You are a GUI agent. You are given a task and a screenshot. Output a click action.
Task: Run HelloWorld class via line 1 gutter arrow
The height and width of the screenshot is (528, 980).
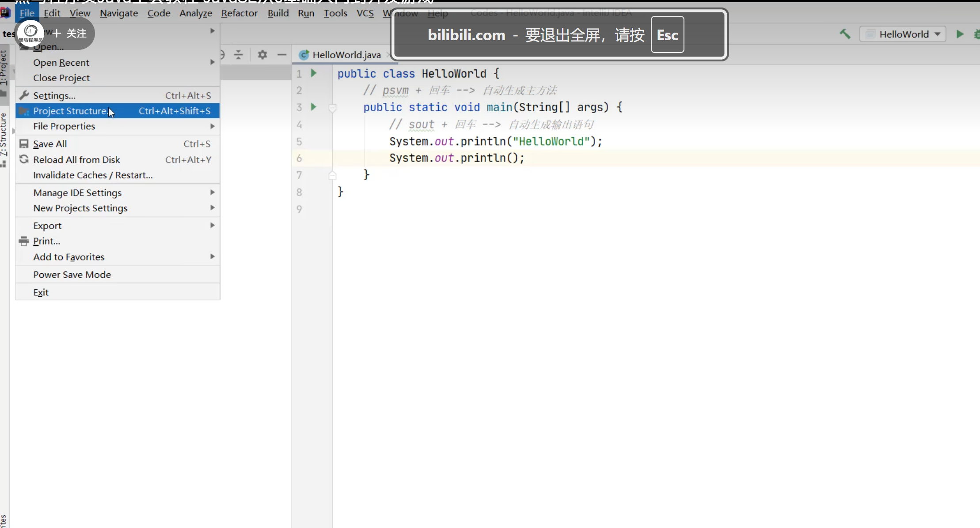point(314,73)
